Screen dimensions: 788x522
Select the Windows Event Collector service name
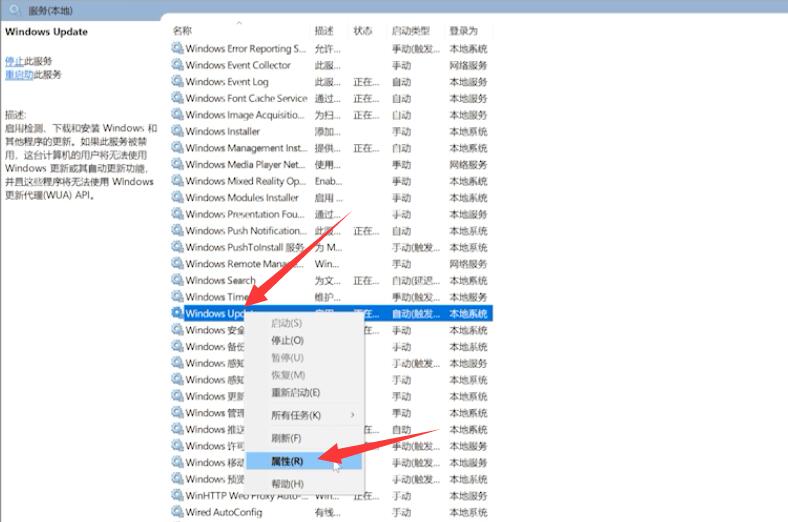(238, 65)
